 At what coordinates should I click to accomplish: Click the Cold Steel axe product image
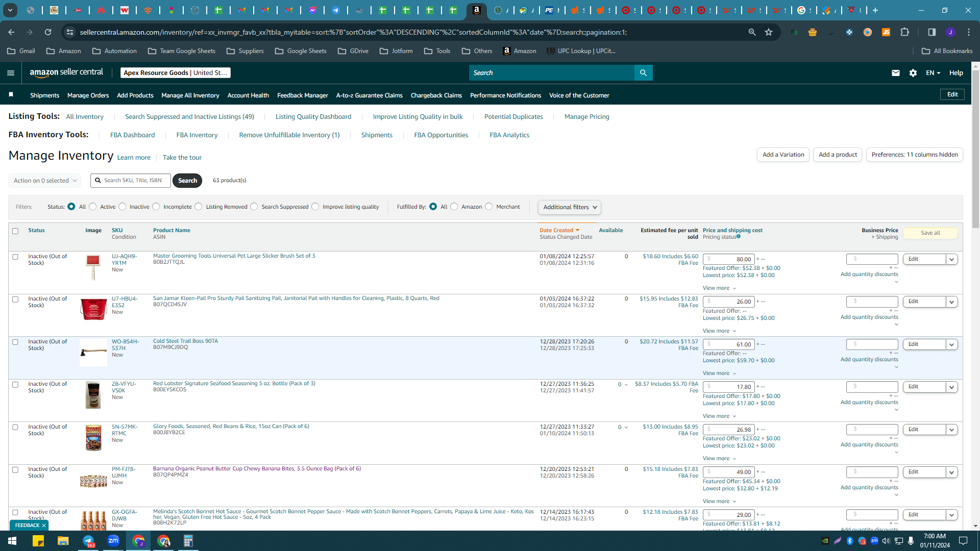pos(93,352)
